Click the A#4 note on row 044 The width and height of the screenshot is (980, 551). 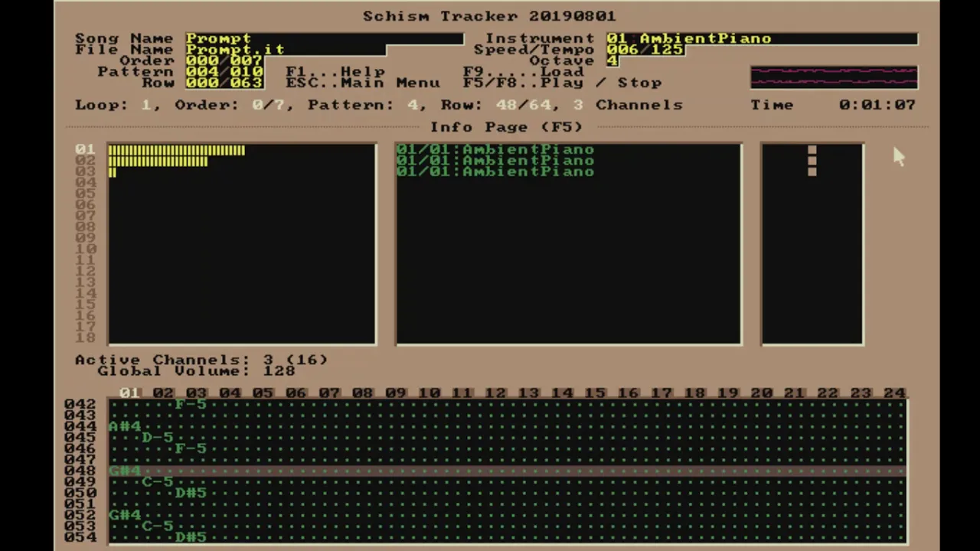tap(125, 426)
